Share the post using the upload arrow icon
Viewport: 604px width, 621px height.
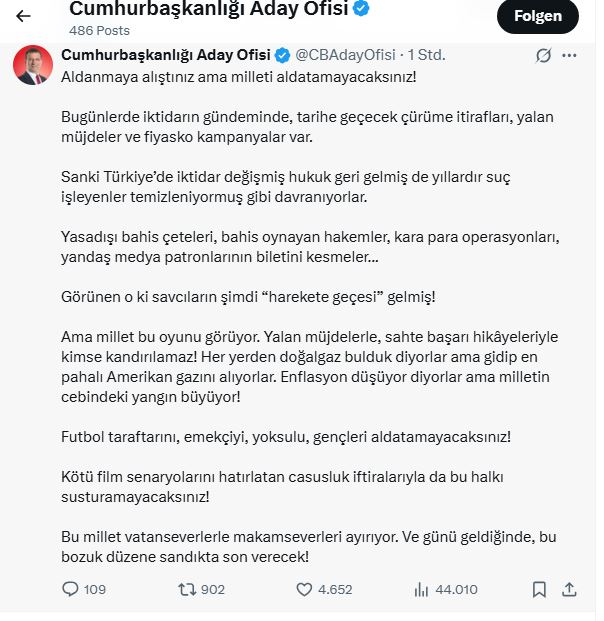tap(569, 589)
